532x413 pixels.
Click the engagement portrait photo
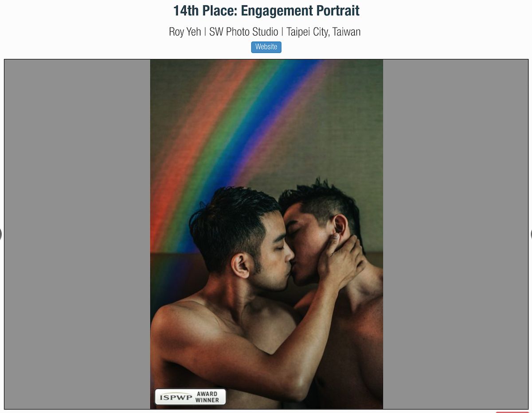pos(266,234)
